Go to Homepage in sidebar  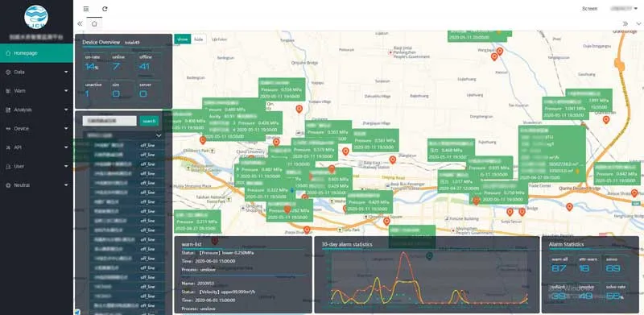coord(36,53)
